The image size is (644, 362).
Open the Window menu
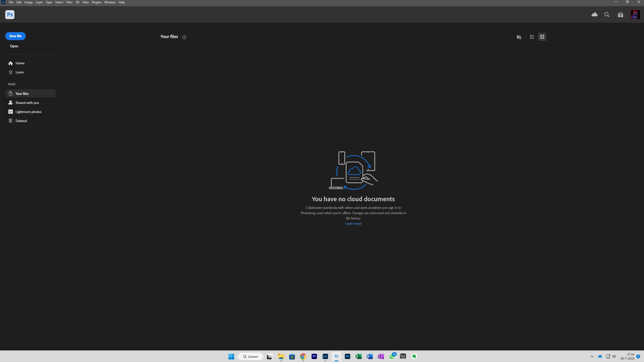coord(110,2)
